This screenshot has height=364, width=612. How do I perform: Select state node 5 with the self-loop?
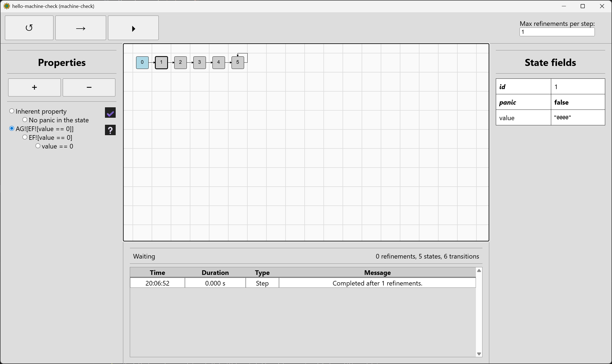(238, 63)
